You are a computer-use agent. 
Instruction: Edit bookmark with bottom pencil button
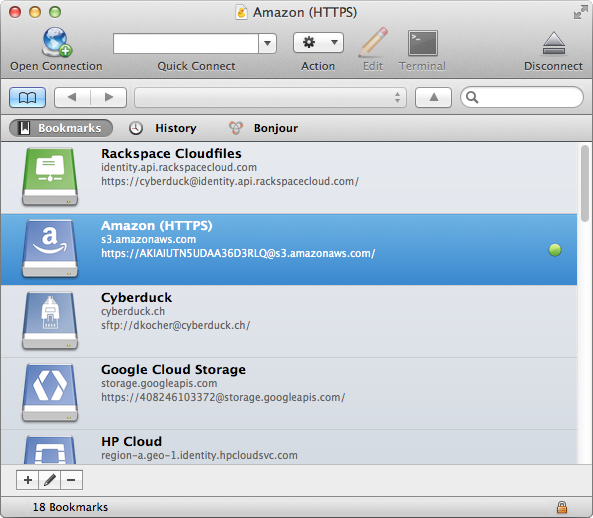click(50, 480)
